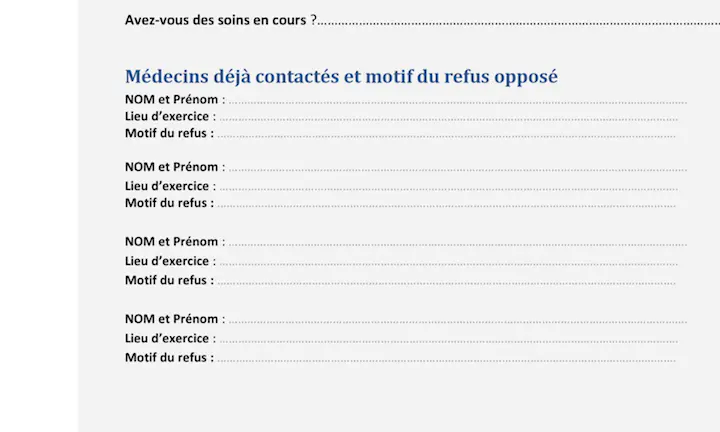Click the last "Lieu d'exercice" label text
The height and width of the screenshot is (432, 720).
[167, 338]
